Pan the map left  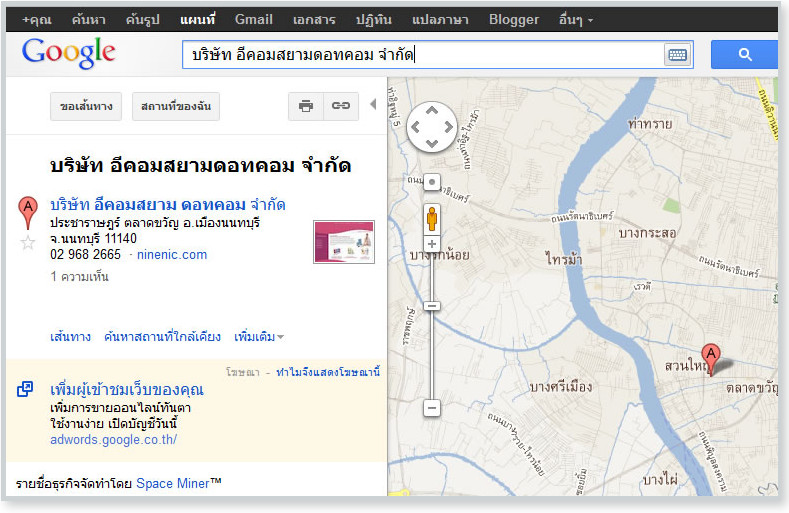415,127
